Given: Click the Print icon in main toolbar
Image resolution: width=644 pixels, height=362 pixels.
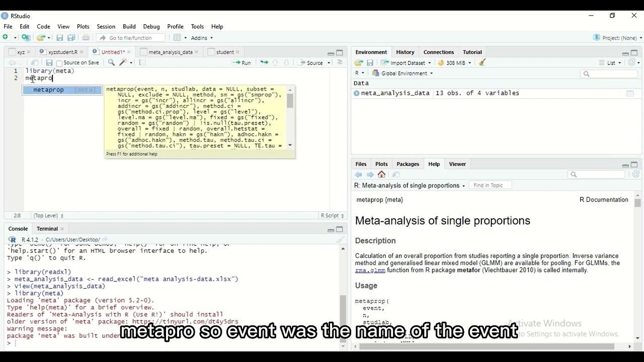Looking at the screenshot, I should click(86, 38).
